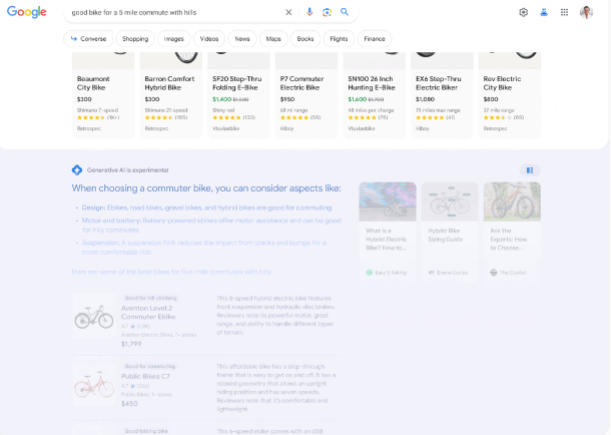
Task: Open Public Bikes C7 title
Action: (145, 376)
